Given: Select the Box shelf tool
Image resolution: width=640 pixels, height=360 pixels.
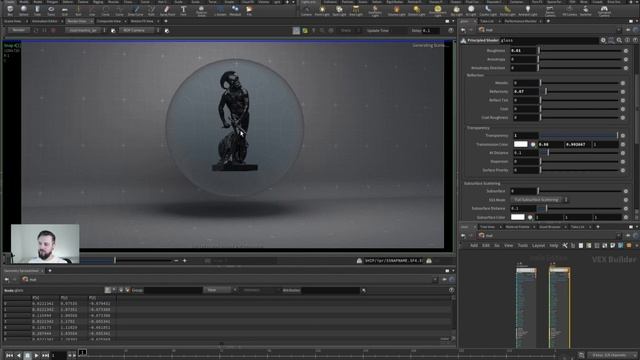Looking at the screenshot, I should (x=10, y=10).
